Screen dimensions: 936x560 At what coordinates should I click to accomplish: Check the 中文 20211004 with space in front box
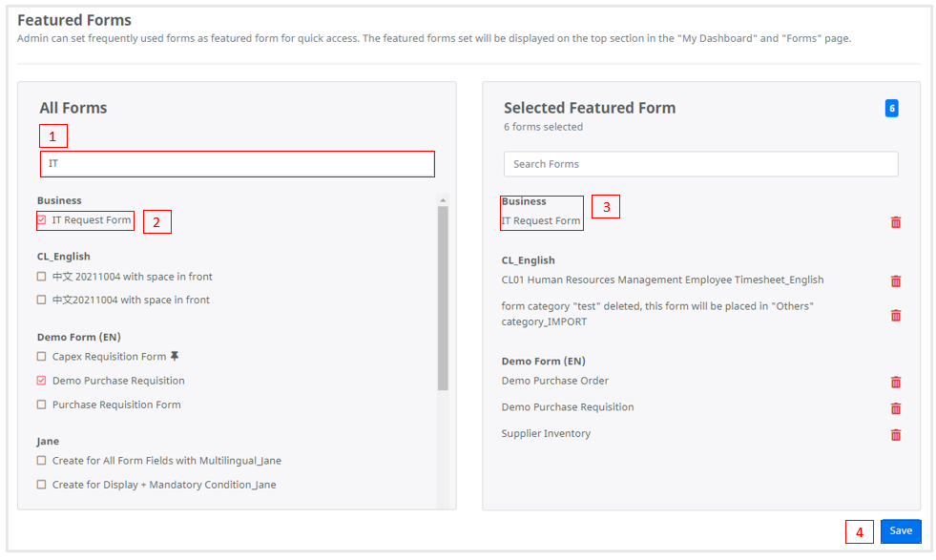pyautogui.click(x=41, y=277)
